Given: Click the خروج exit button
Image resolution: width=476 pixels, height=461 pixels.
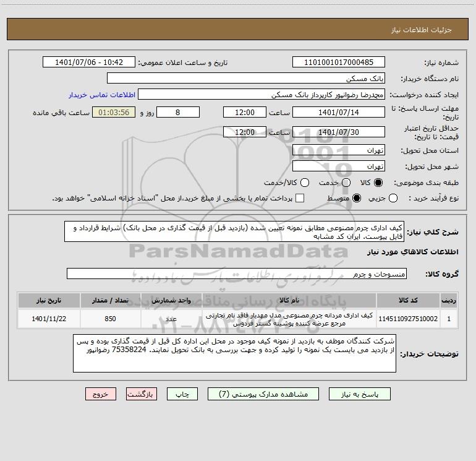Looking at the screenshot, I should click(101, 394).
